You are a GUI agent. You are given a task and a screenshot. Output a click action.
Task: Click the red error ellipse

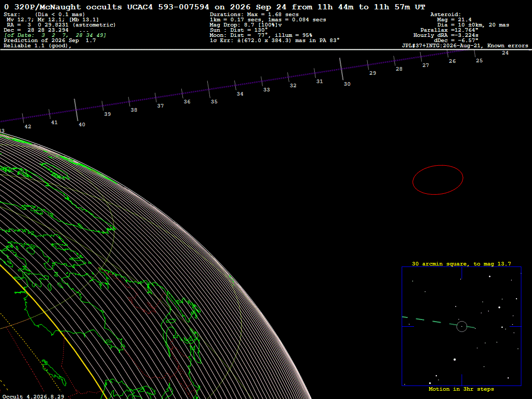tap(437, 180)
